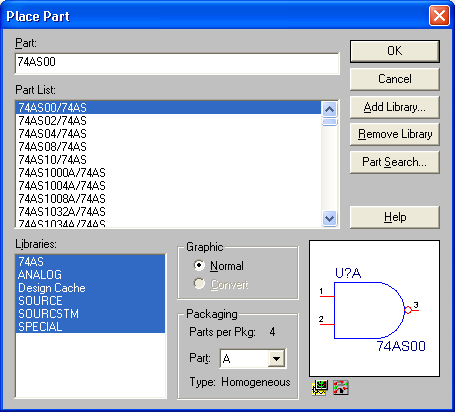Screen dimensions: 455x412
Task: Click the Part List scrollbar thumb
Action: [330, 122]
